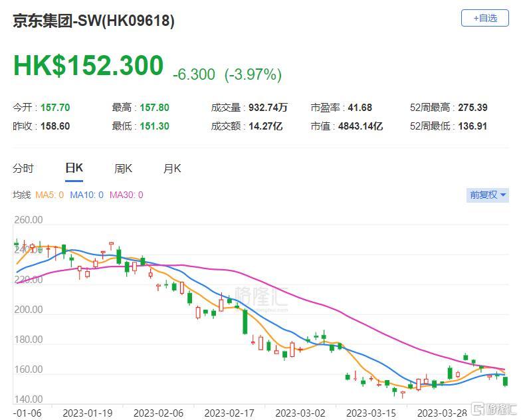Show the 月K monthly chart tab
The height and width of the screenshot is (420, 521).
tap(172, 169)
